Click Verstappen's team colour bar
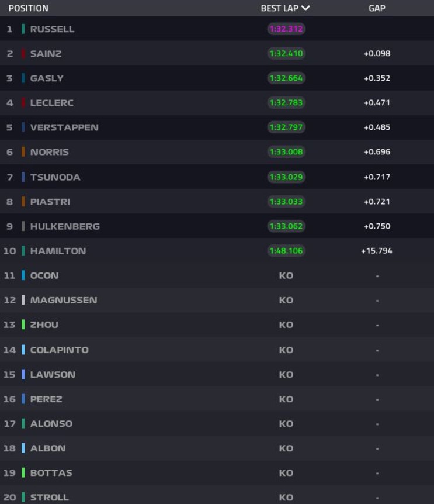This screenshot has width=434, height=504. [x=23, y=127]
